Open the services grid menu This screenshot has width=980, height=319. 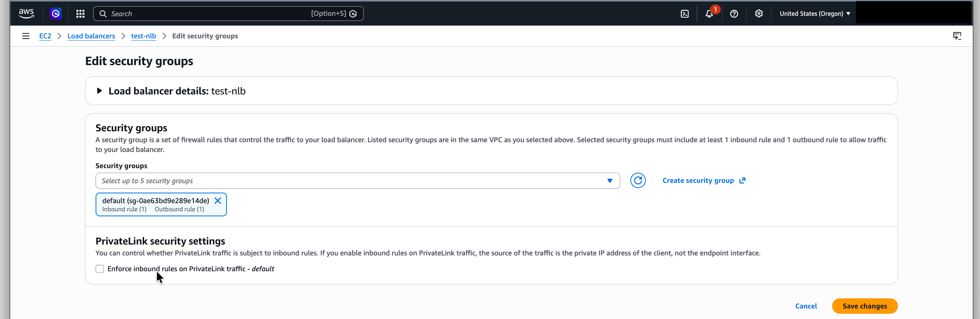[80, 14]
